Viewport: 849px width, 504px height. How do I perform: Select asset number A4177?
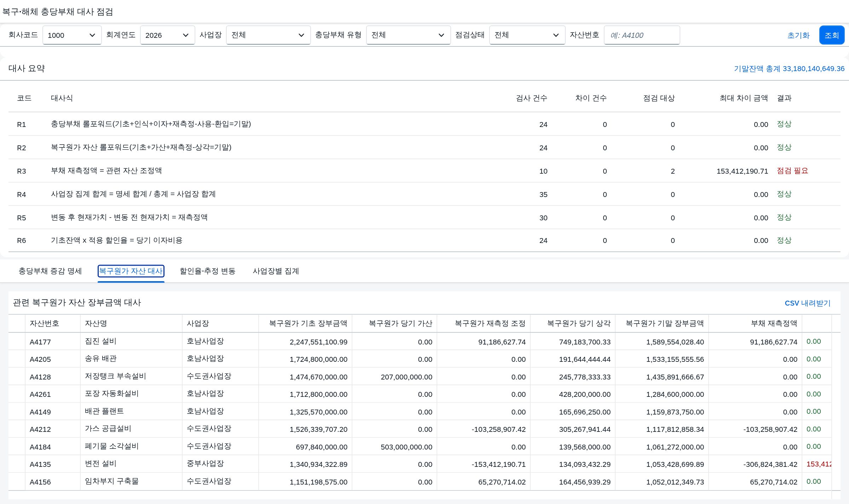point(40,342)
